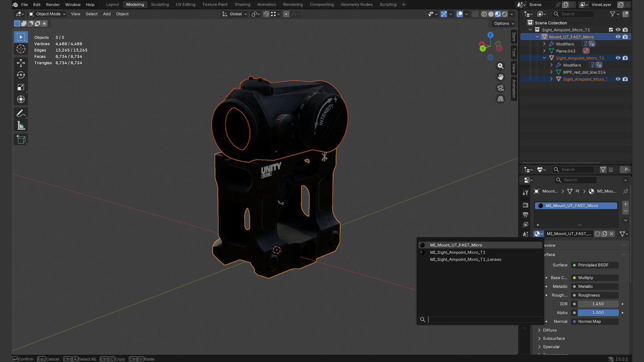Hide the Sight_Aimpoint_Micro_T1 collection with its eye
This screenshot has width=644, height=362.
tap(618, 30)
